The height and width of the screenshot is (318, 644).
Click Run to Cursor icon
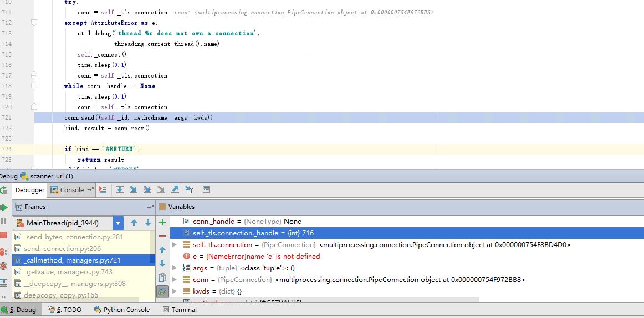(x=189, y=189)
